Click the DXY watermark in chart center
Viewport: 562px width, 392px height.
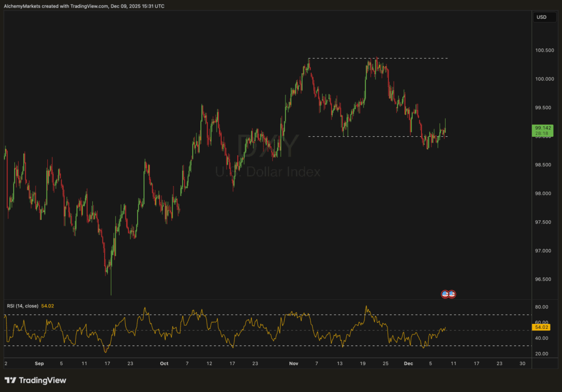(x=268, y=147)
